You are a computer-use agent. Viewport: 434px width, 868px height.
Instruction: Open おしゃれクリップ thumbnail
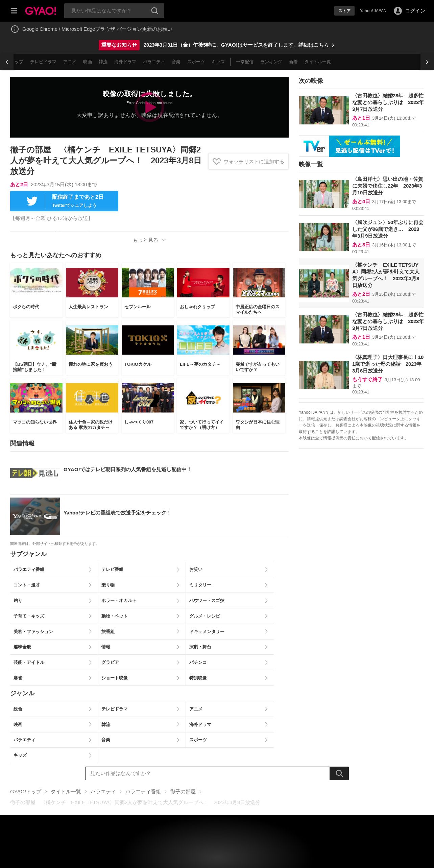pyautogui.click(x=203, y=283)
